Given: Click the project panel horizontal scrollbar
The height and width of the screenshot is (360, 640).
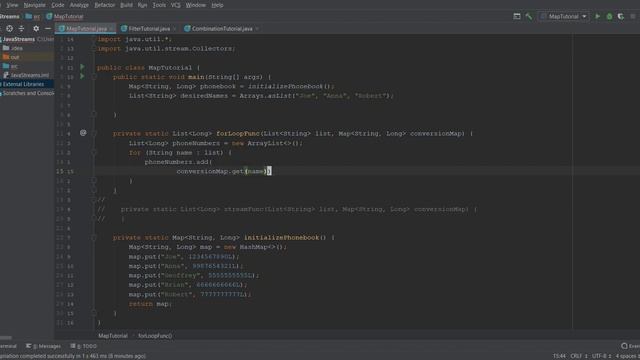Looking at the screenshot, I should pos(6,338).
